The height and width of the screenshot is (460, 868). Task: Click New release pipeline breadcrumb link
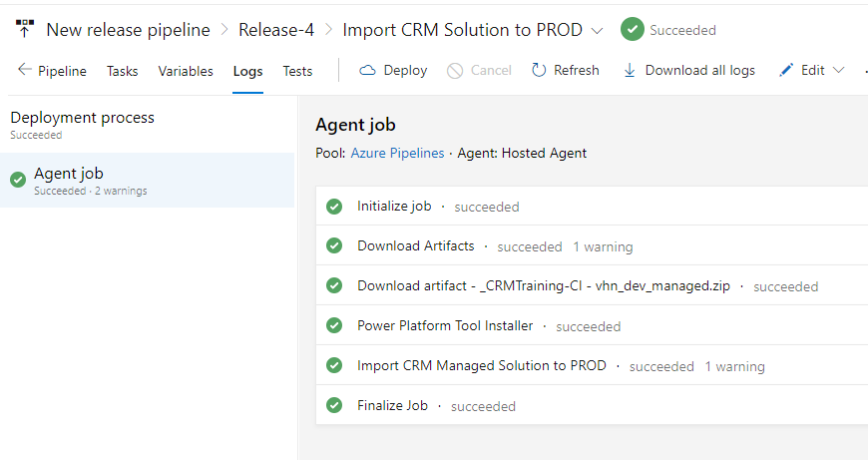click(x=128, y=30)
